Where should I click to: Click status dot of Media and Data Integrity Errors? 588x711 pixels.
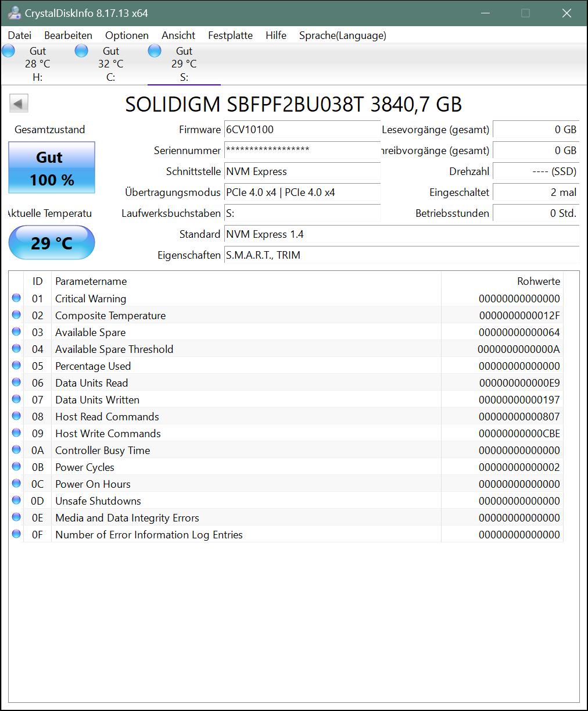(x=16, y=517)
